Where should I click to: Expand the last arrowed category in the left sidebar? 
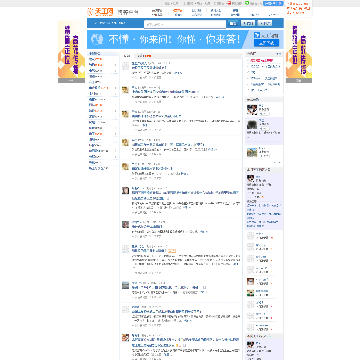coord(115,157)
